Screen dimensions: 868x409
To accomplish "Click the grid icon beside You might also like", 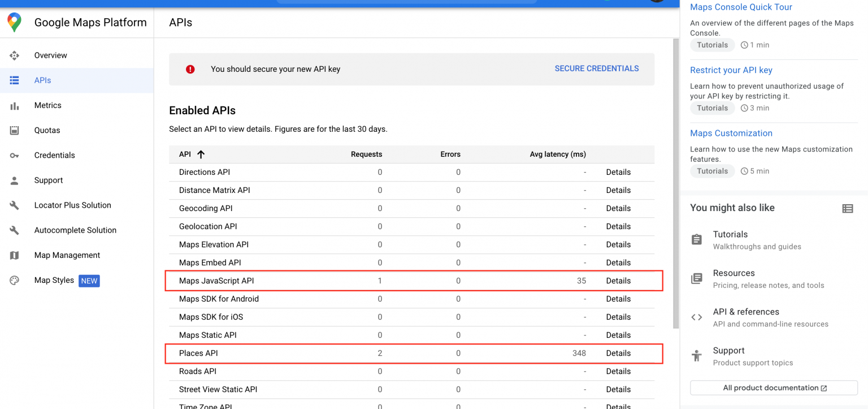I will point(847,208).
